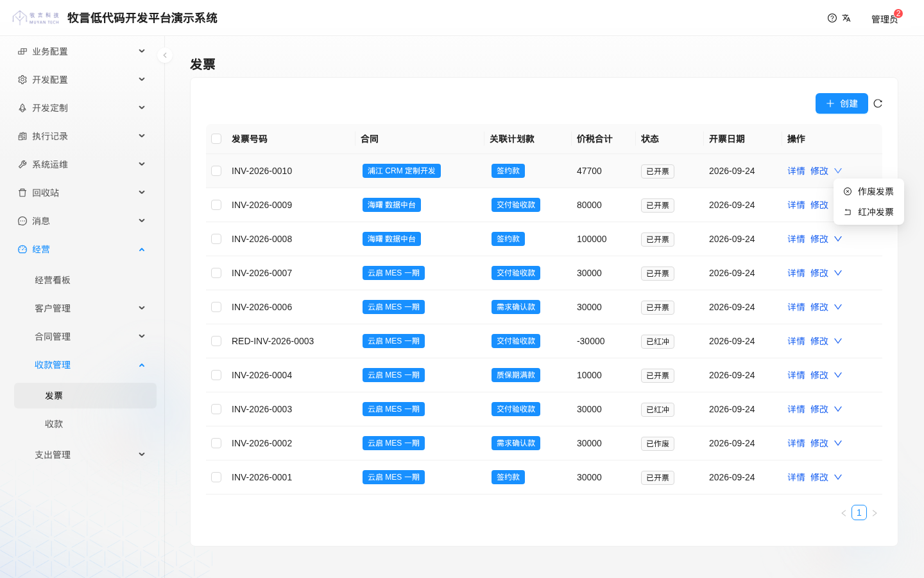Open the language translation icon
Image resolution: width=924 pixels, height=578 pixels.
point(846,18)
